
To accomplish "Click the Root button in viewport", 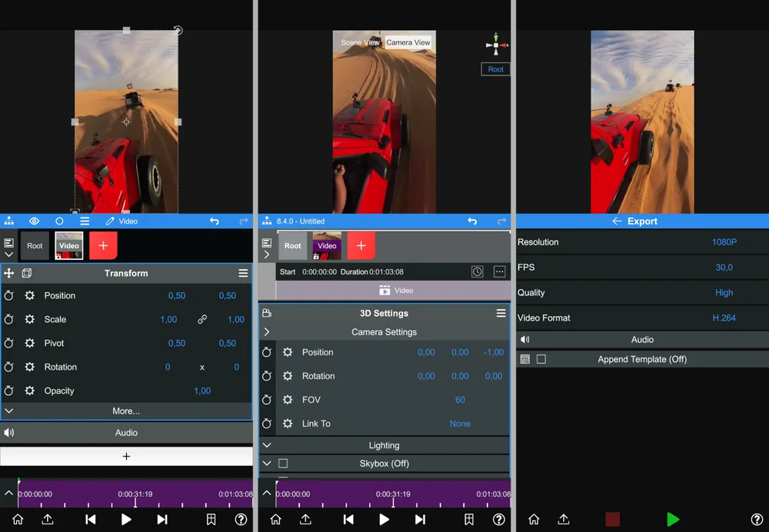I will click(x=495, y=69).
